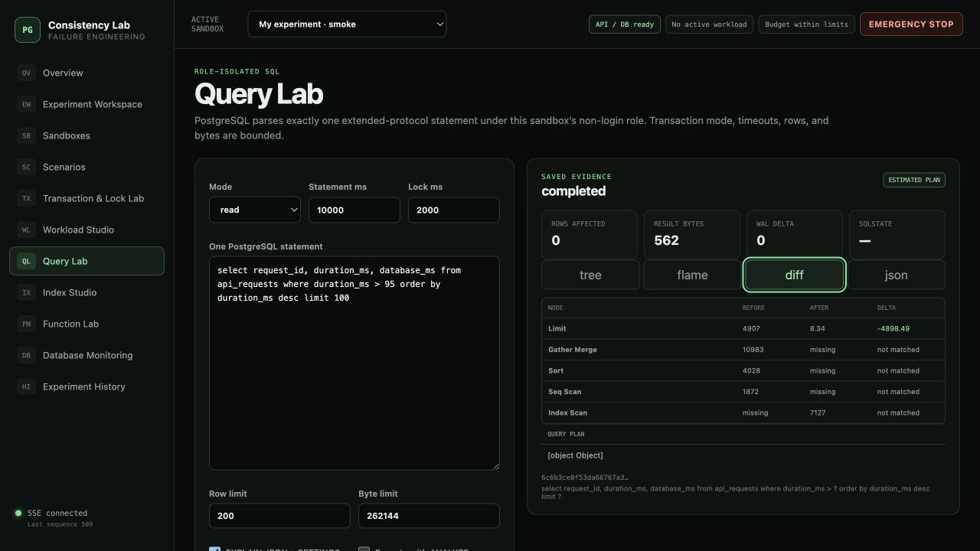Image resolution: width=980 pixels, height=551 pixels.
Task: Click the BEFORE column header
Action: click(x=753, y=308)
